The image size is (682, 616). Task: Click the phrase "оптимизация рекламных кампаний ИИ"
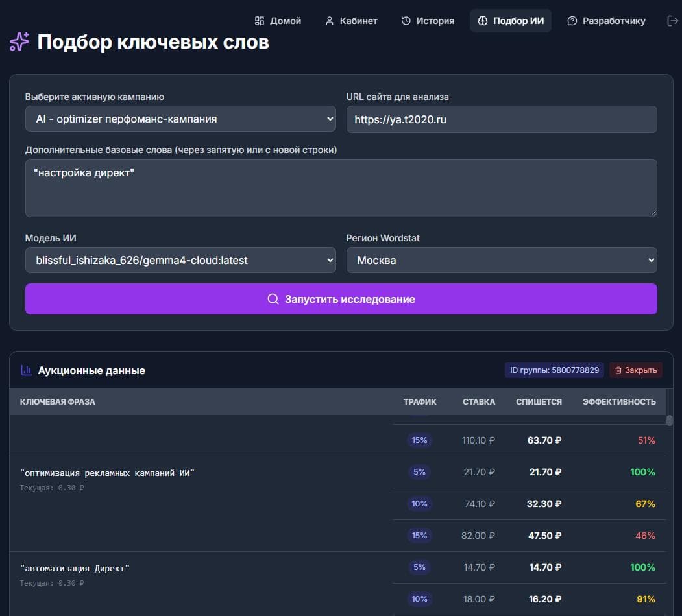pos(107,473)
